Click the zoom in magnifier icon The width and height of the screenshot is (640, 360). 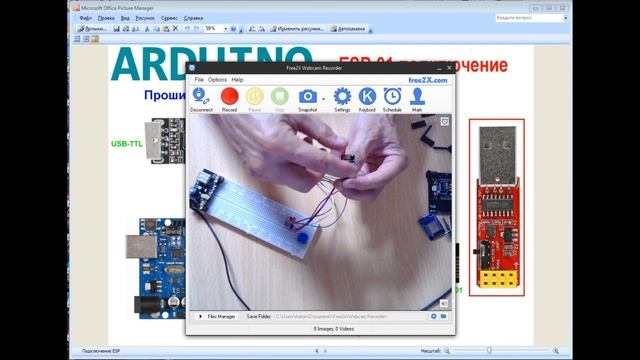[x=556, y=351]
